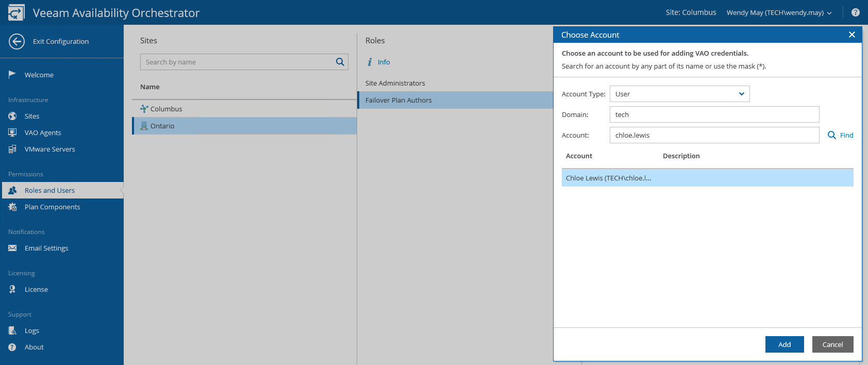The width and height of the screenshot is (868, 365).
Task: Click Exit Configuration link
Action: pyautogui.click(x=61, y=41)
